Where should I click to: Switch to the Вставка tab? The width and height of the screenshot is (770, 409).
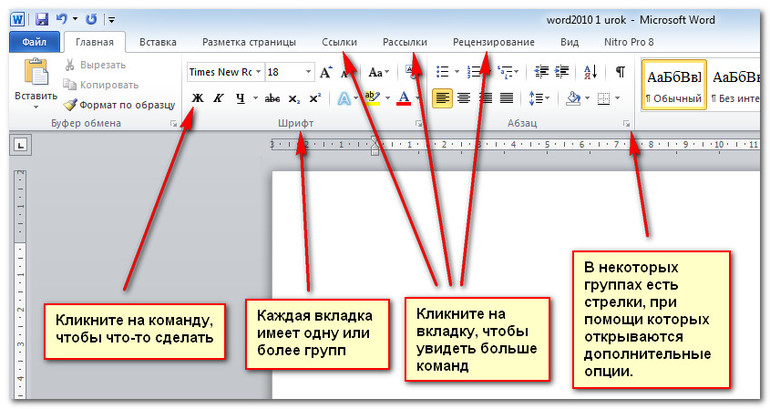(x=158, y=43)
